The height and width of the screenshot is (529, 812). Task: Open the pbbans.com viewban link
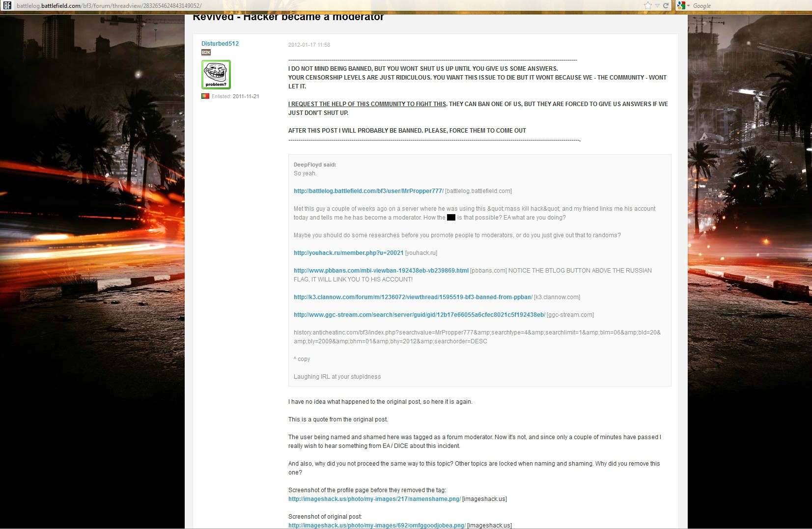coord(381,271)
